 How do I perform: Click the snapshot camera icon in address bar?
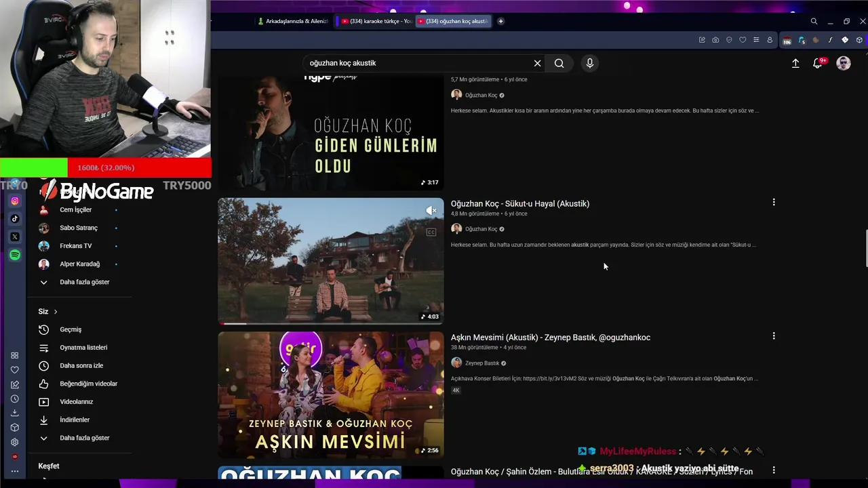[x=715, y=40]
